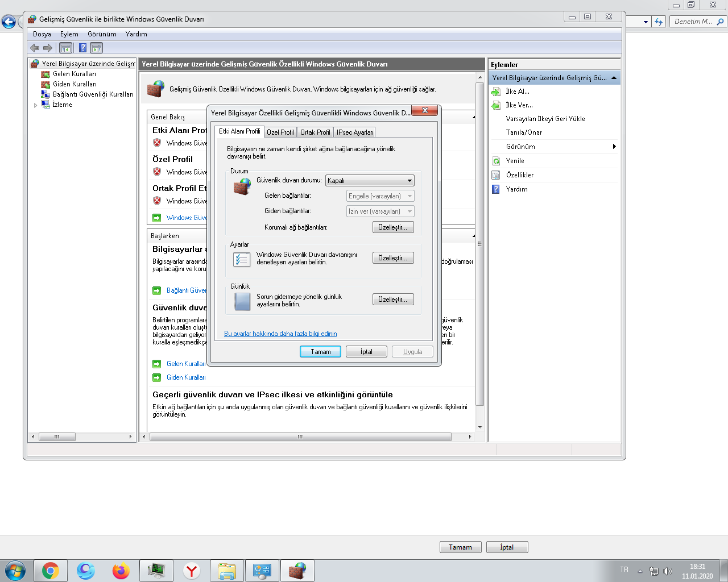This screenshot has width=728, height=582.
Task: Click Özelleştir in the Ayarlar section
Action: pos(393,258)
